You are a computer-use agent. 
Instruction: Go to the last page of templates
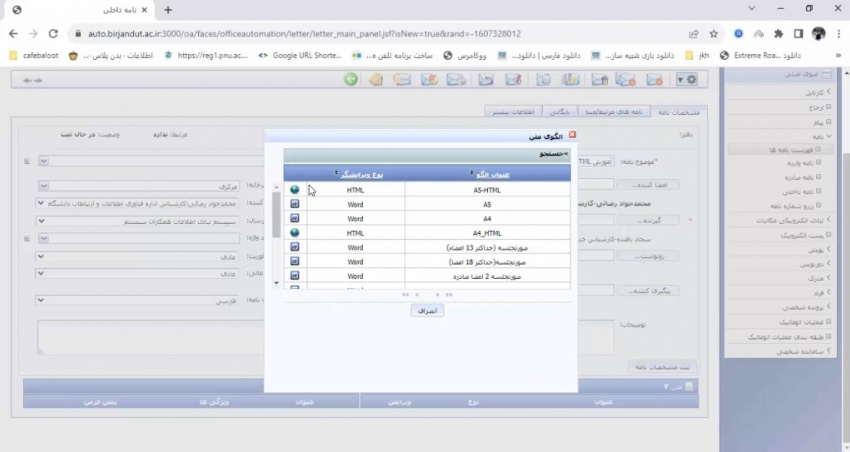[x=449, y=295]
